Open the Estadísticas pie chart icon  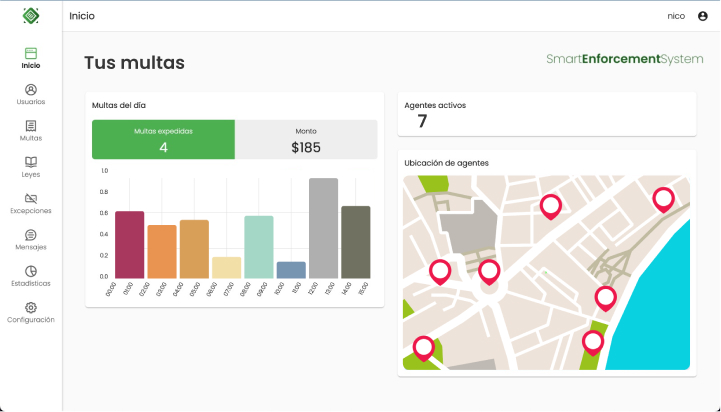pyautogui.click(x=31, y=271)
